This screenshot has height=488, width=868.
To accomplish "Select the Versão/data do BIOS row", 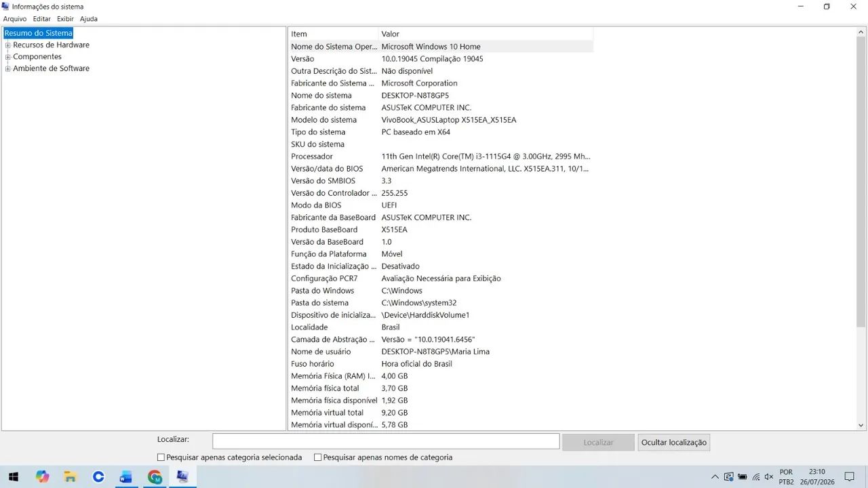I will point(441,169).
